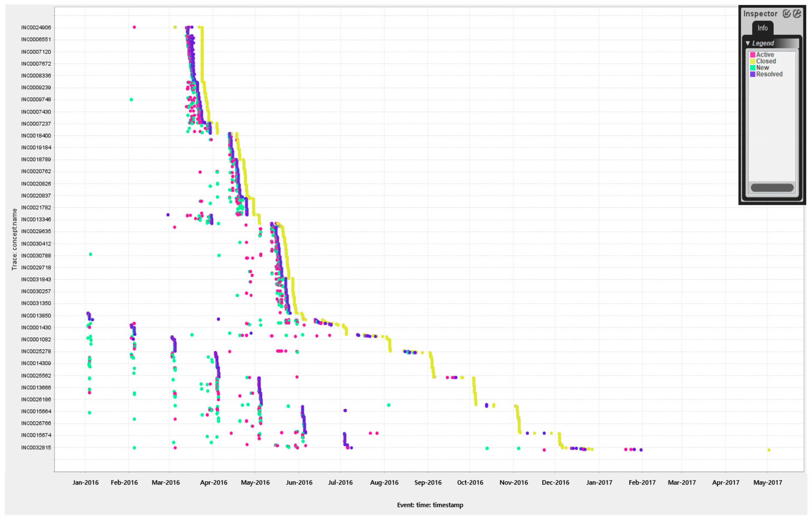Screen dimensions: 812x521
Task: Click the 'Event: time: timestamp' axis title
Action: tap(430, 505)
